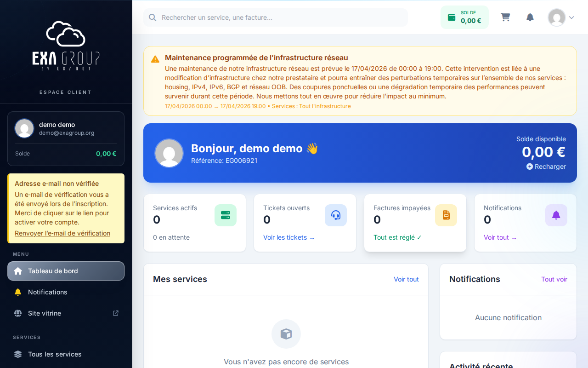The height and width of the screenshot is (368, 588).
Task: Click the purple bell icon on Notifications card
Action: pos(556,215)
